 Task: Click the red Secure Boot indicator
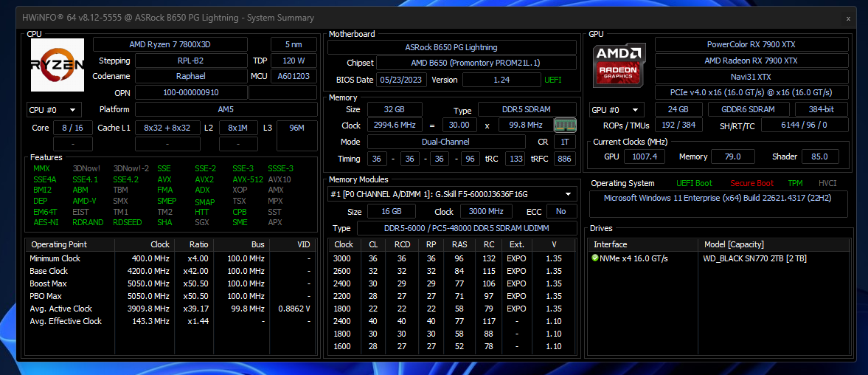point(751,183)
